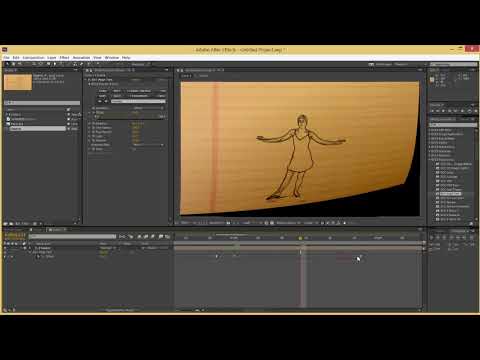Click About in the Effect Controls panel
480x360 pixels.
point(162,80)
